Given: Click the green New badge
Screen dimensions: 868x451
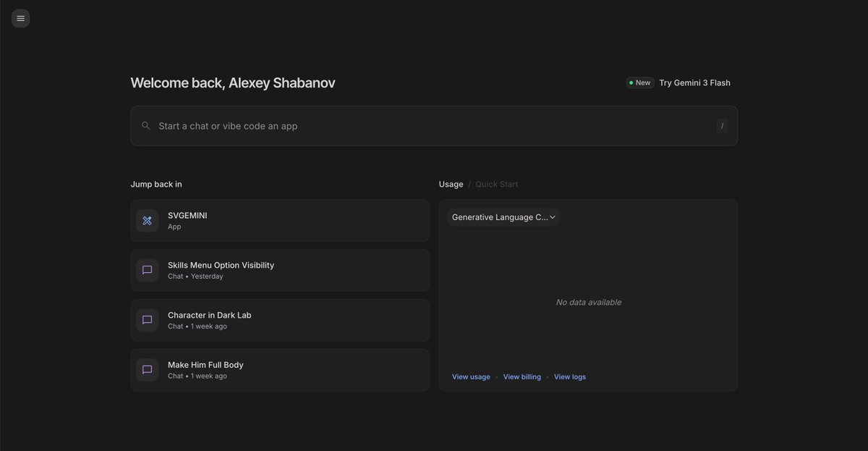Looking at the screenshot, I should (639, 82).
